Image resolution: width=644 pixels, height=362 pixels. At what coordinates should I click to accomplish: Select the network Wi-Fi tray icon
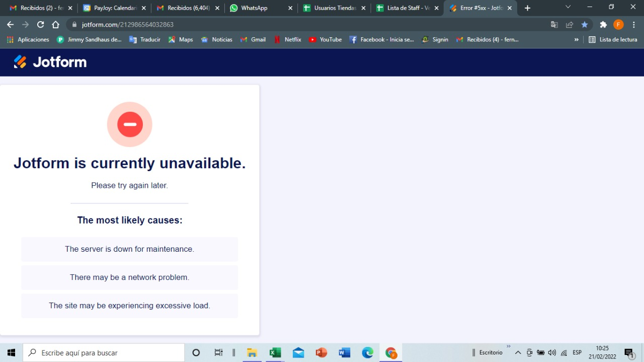pos(563,352)
